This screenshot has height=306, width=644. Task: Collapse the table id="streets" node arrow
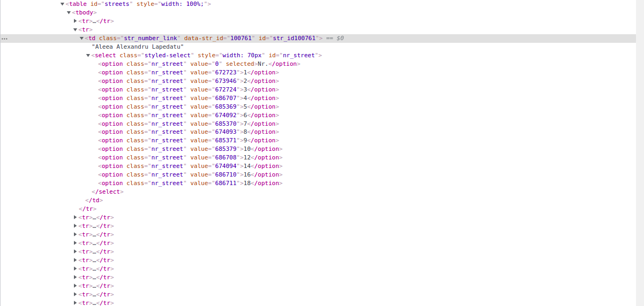[62, 4]
